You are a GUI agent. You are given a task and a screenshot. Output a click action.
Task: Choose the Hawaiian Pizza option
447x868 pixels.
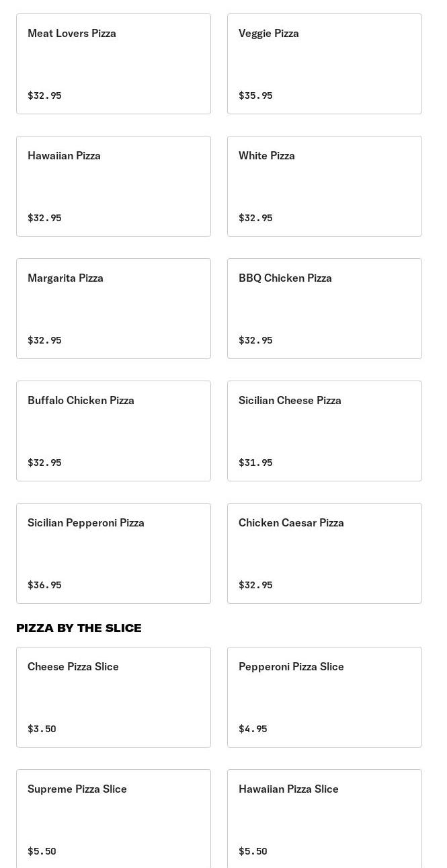[113, 186]
